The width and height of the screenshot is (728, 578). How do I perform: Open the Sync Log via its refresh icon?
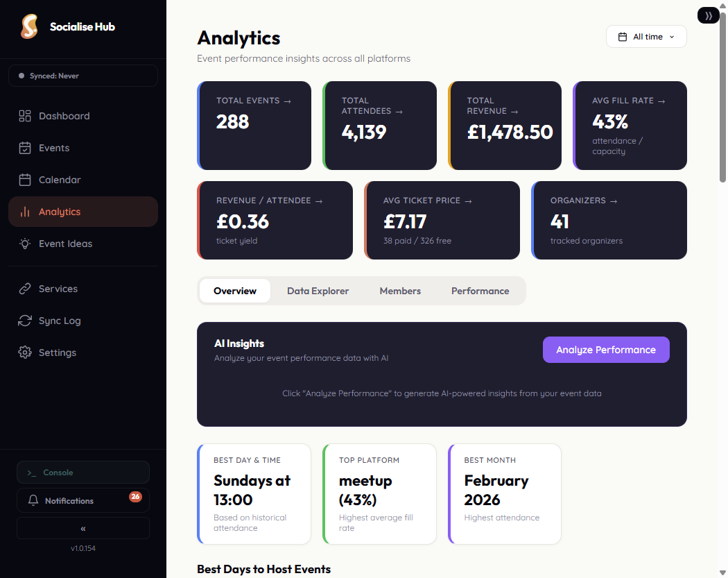click(x=24, y=321)
